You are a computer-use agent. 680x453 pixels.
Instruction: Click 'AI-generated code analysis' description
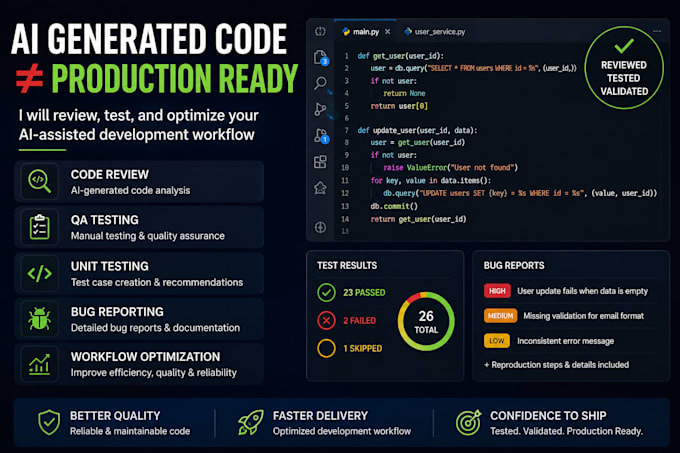pos(131,190)
